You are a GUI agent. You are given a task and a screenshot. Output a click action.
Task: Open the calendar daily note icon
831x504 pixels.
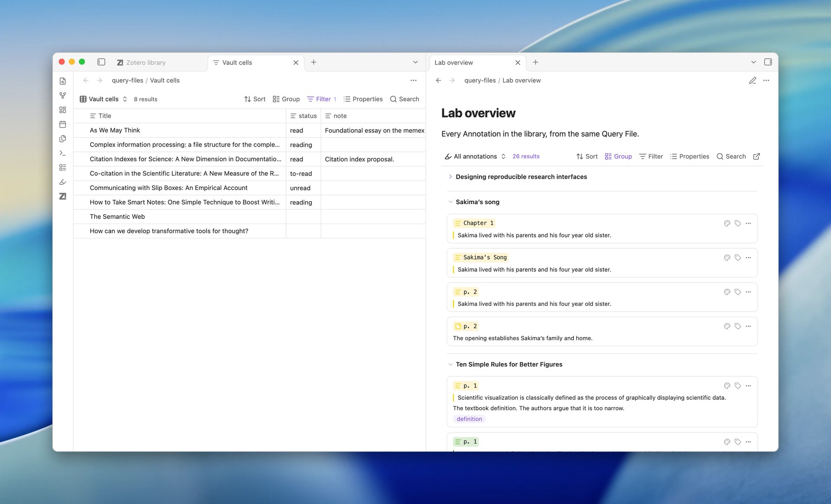click(63, 125)
